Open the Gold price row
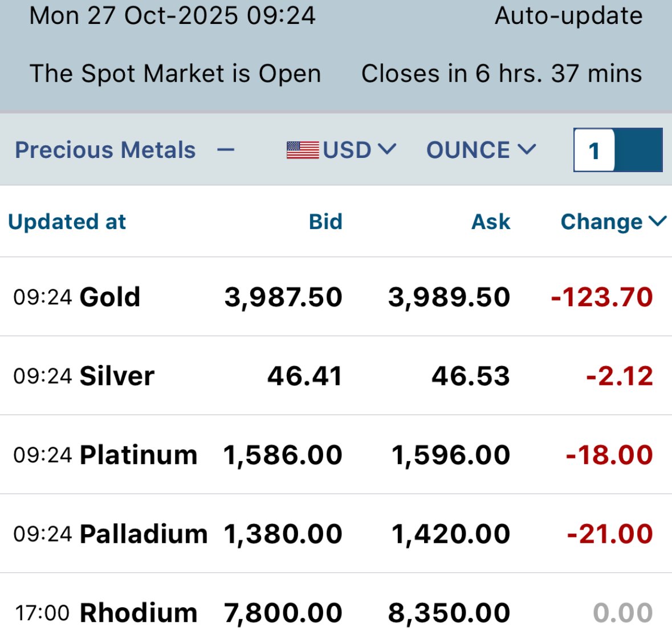672x643 pixels. (109, 297)
